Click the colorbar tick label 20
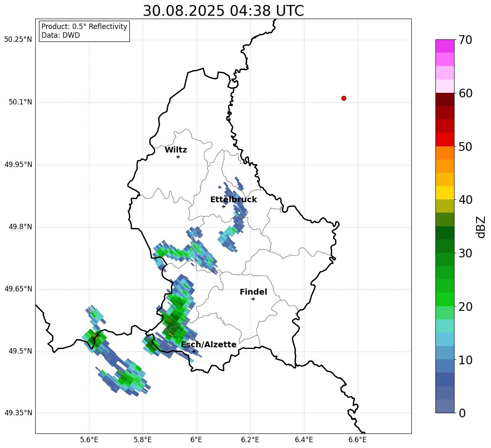 click(x=465, y=307)
